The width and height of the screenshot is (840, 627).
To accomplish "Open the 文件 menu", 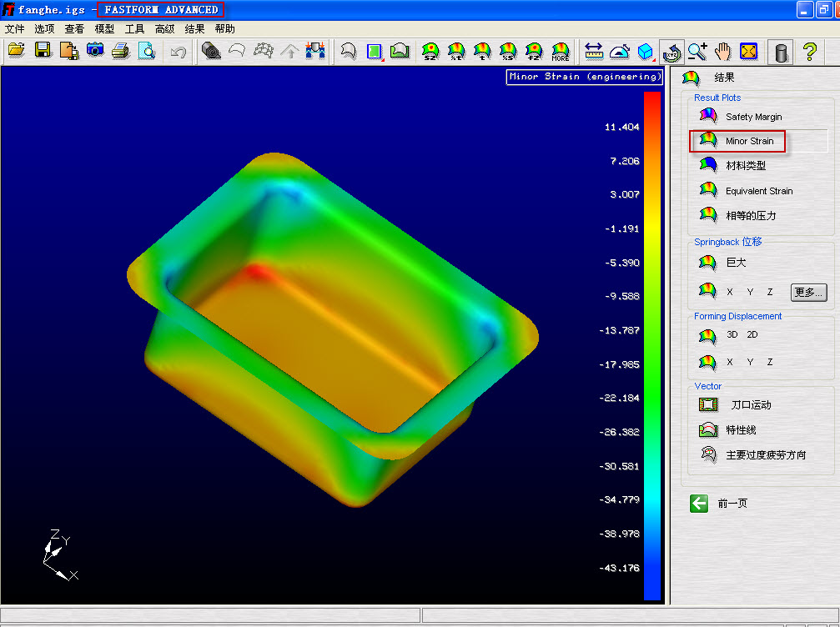I will [15, 29].
